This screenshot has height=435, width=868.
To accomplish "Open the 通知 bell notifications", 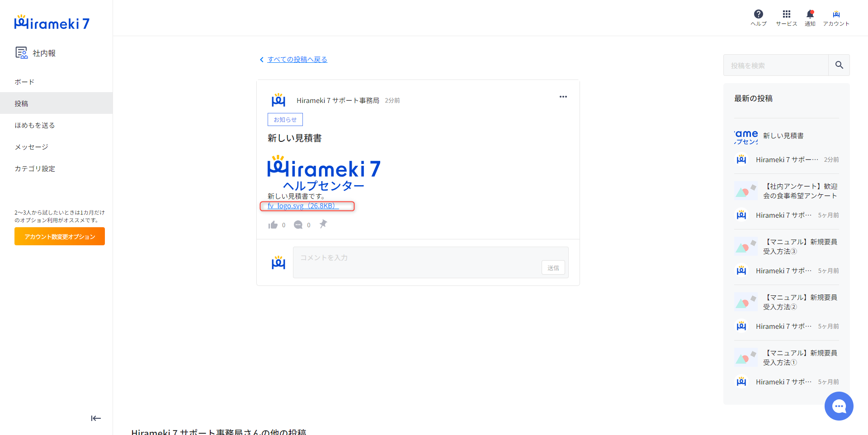I will tap(810, 18).
